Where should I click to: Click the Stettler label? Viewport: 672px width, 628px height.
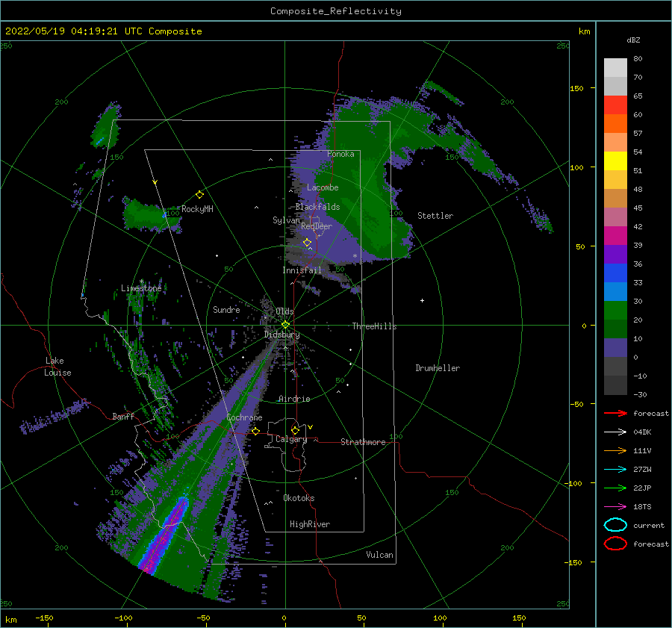point(435,216)
